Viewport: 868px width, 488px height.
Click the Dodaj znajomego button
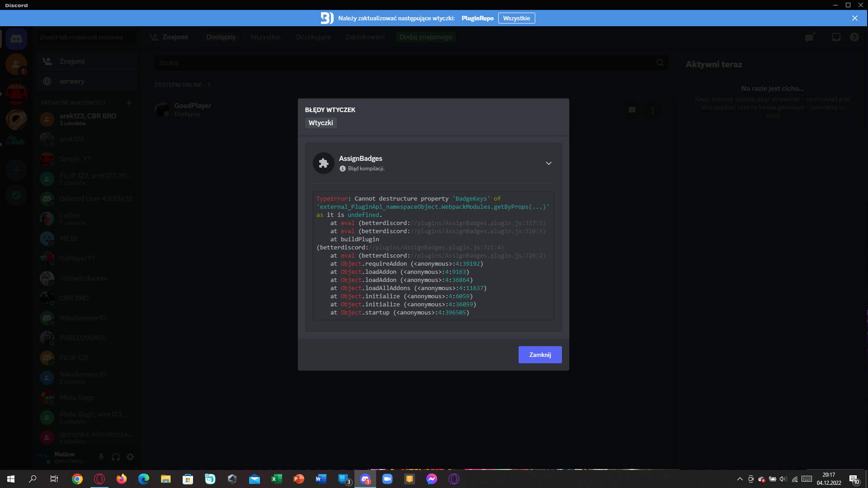click(x=425, y=37)
